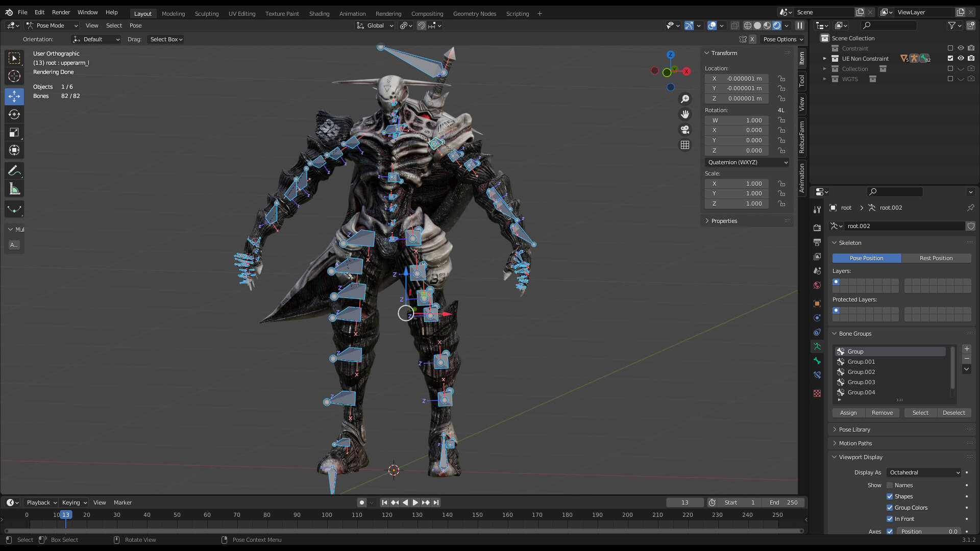980x551 pixels.
Task: Open the Pose menu in viewport header
Action: 135,26
